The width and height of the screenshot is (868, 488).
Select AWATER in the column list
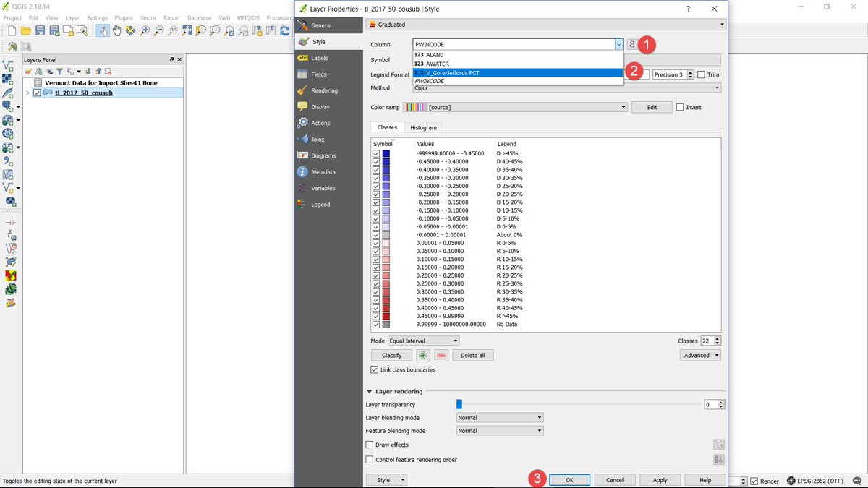pos(518,64)
